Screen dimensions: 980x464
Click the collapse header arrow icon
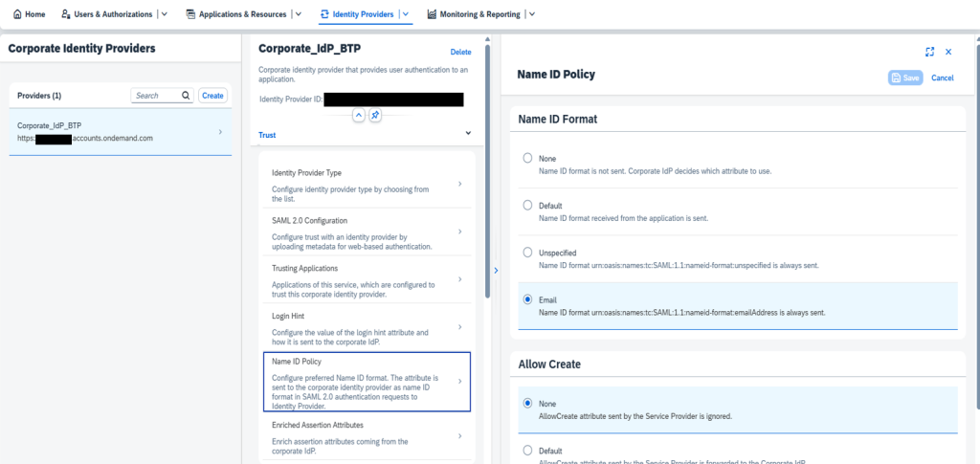[x=359, y=115]
